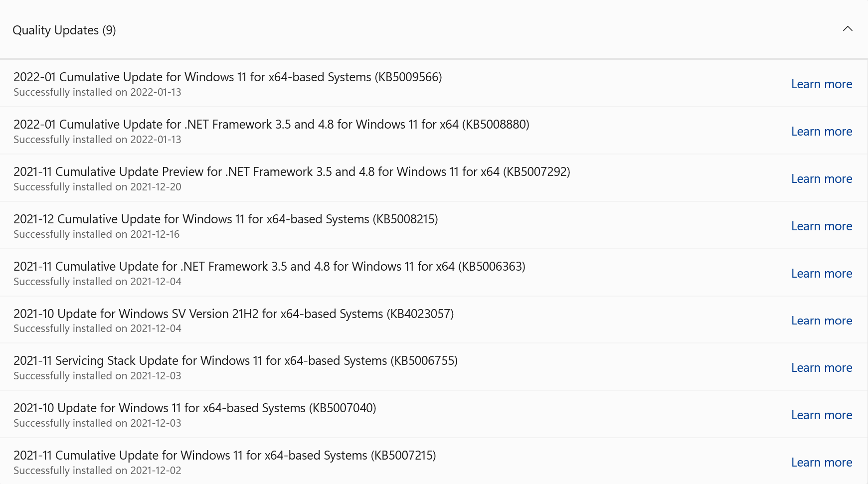Select the 2022-01 Windows 11 Cumulative Update entry
The width and height of the screenshot is (868, 484).
click(x=434, y=83)
